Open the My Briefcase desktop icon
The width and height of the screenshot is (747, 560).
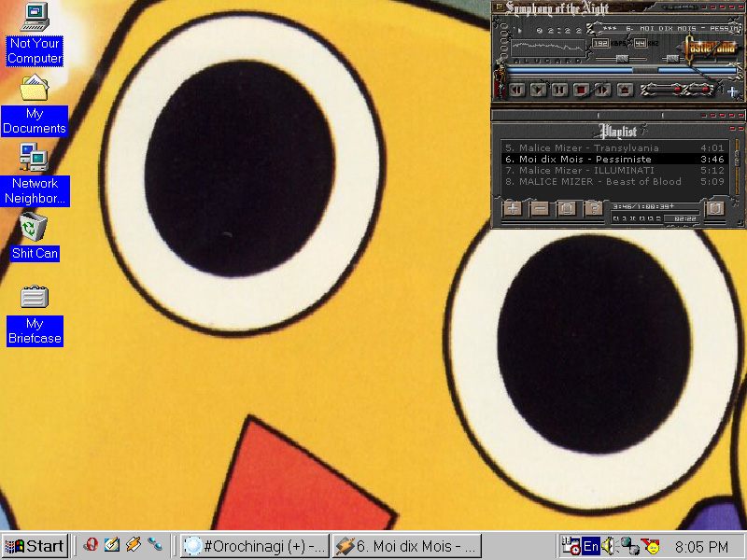click(x=35, y=315)
